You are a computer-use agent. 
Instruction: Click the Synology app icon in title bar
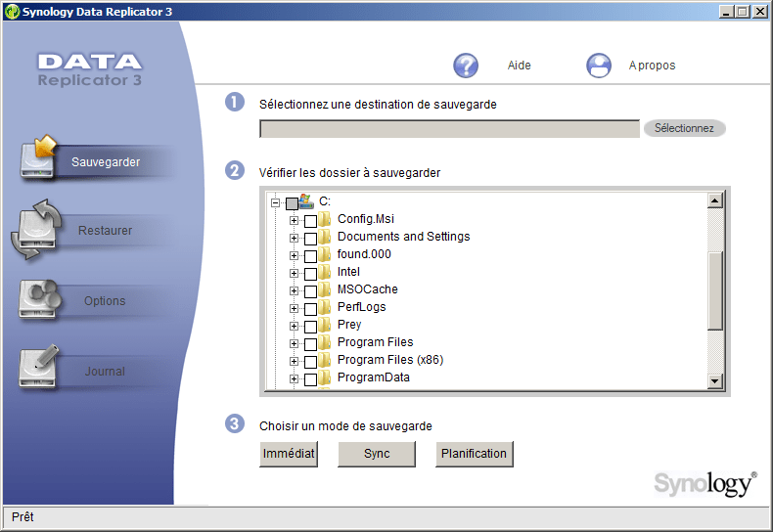[x=12, y=12]
